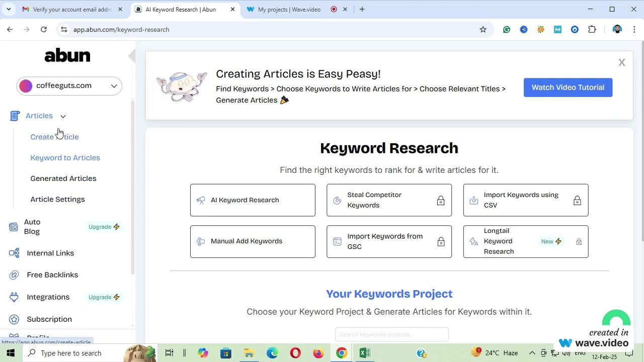Click the browser back arrow
The width and height of the screenshot is (644, 362).
[x=10, y=30]
